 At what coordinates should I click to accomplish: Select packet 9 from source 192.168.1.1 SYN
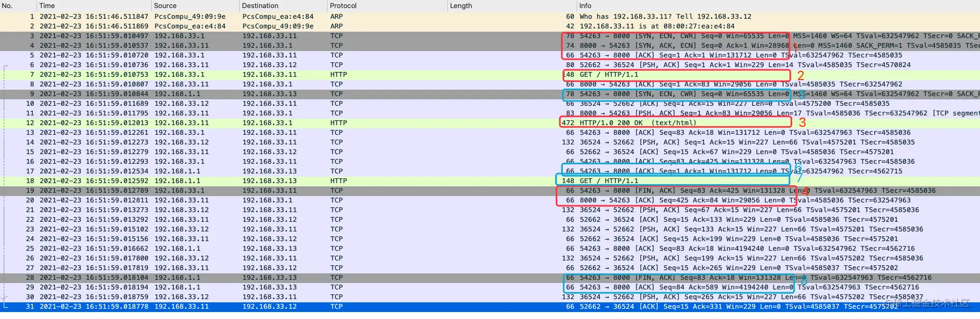click(x=490, y=94)
